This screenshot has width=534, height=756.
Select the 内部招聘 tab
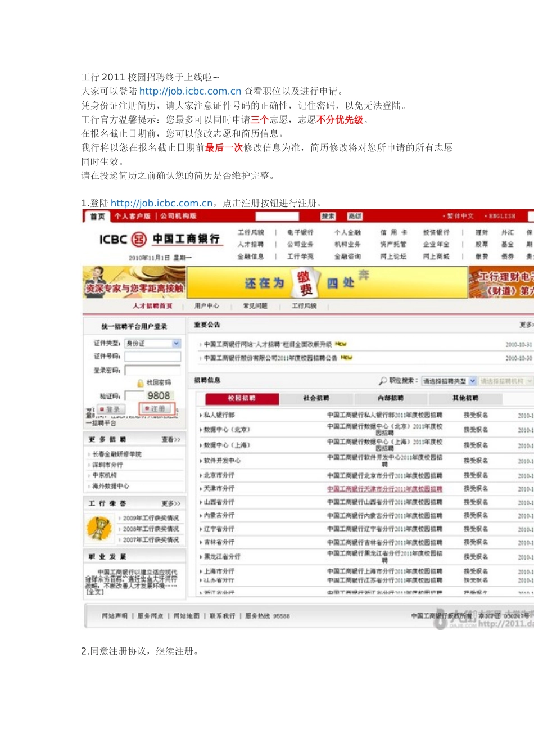391,398
